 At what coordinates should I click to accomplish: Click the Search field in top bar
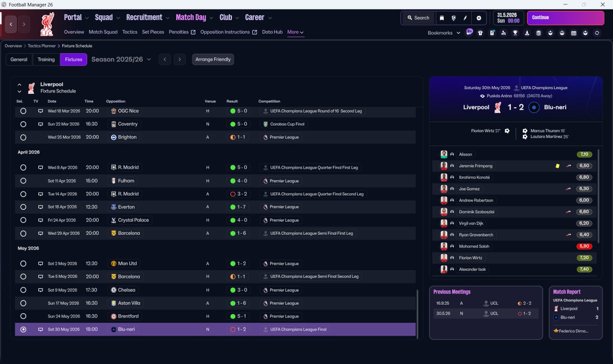(418, 18)
